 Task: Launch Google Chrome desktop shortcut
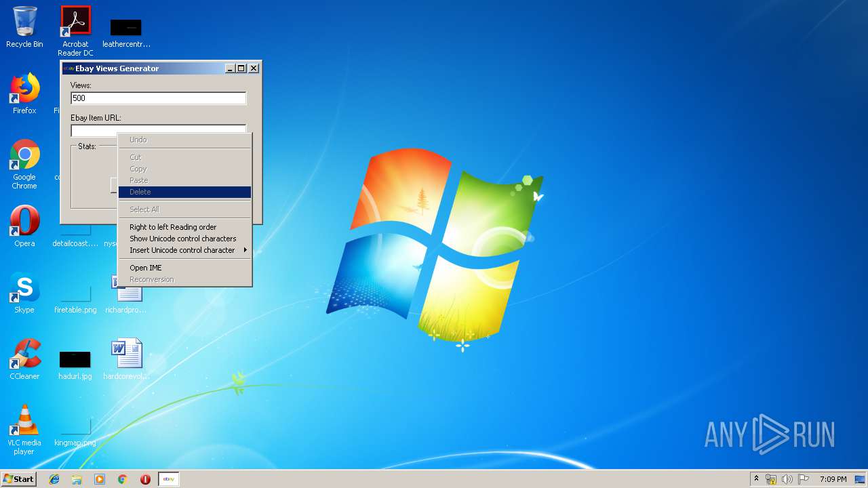[x=24, y=164]
